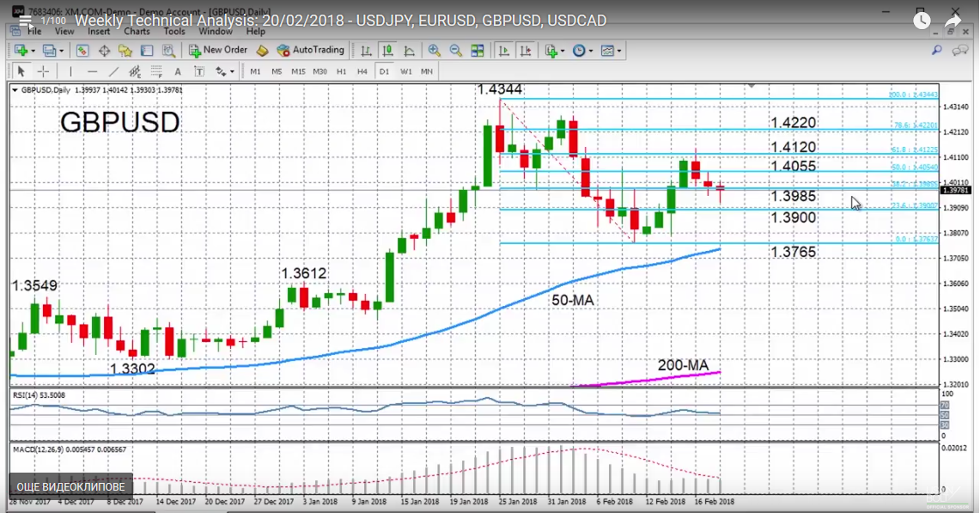
Task: Switch chart to candlestick mode
Action: point(390,51)
